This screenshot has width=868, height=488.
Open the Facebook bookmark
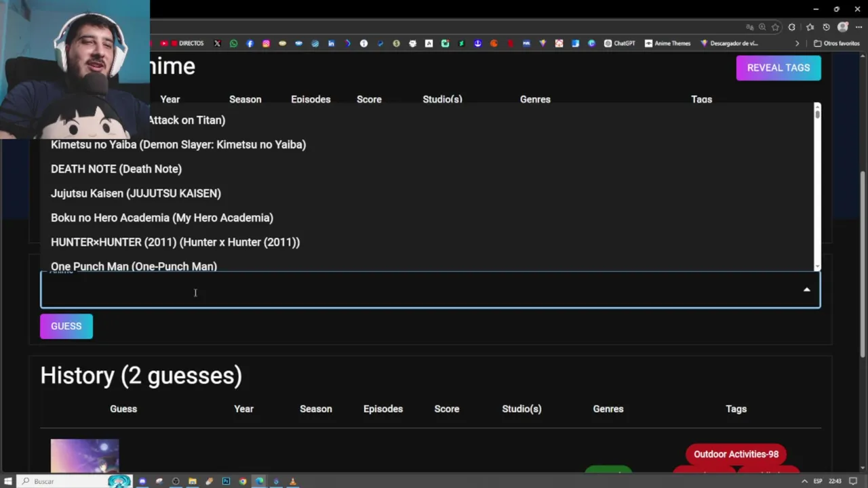(250, 43)
